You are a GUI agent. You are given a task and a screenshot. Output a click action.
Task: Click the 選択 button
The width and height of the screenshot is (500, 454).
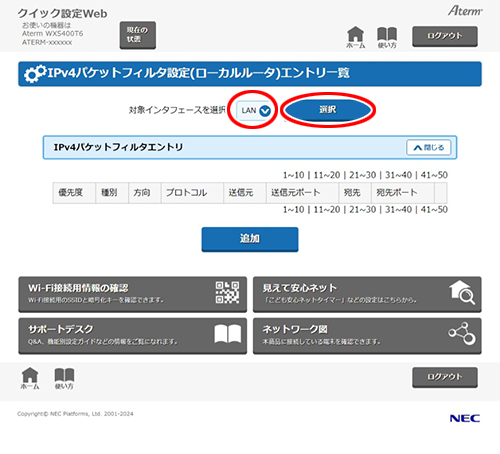[x=328, y=110]
